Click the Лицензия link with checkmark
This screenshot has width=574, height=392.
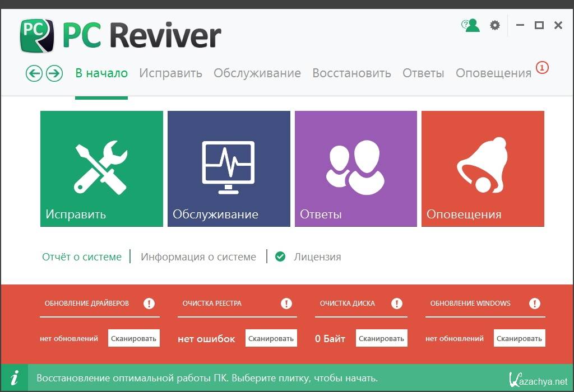(317, 257)
